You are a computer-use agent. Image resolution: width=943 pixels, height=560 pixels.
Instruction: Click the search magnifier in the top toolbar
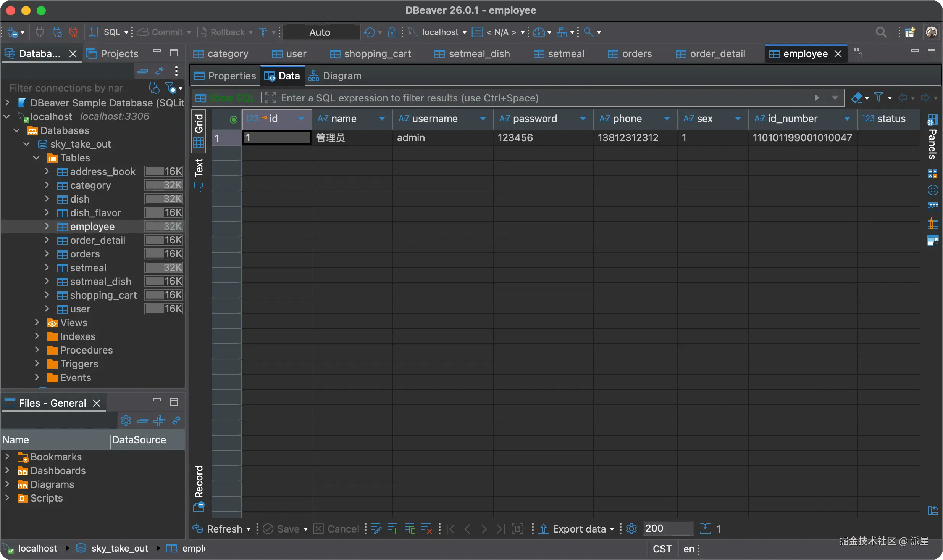(881, 32)
